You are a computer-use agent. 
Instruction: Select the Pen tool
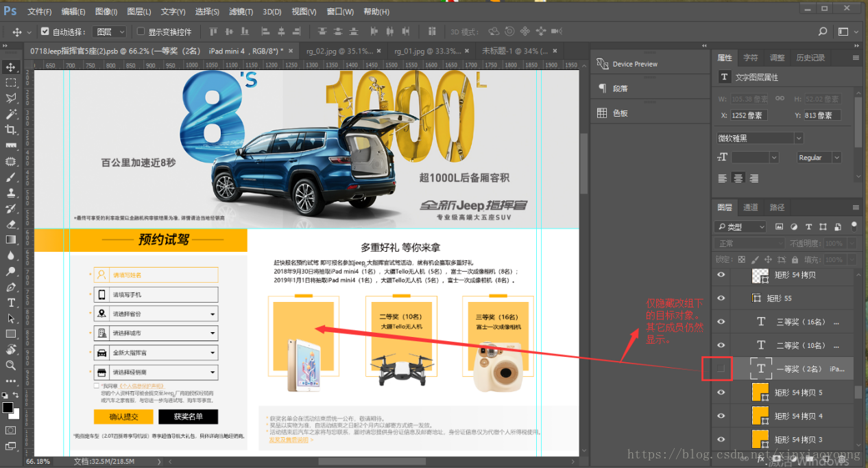[x=10, y=287]
